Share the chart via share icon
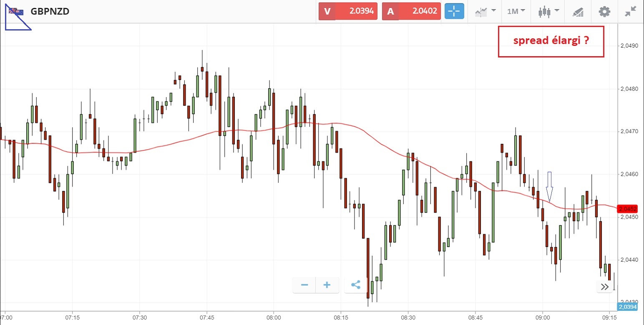This screenshot has width=644, height=325. 355,285
